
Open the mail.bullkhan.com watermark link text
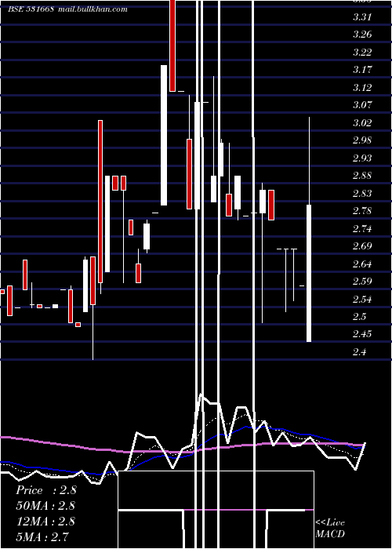click(x=93, y=9)
